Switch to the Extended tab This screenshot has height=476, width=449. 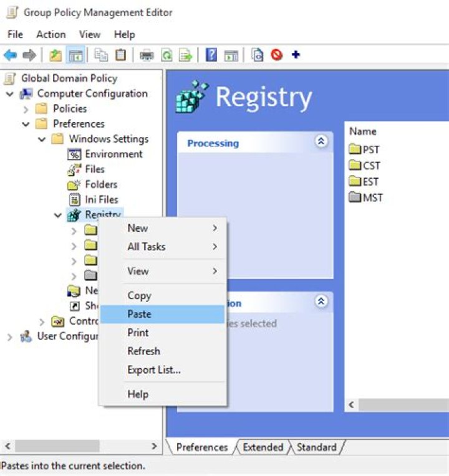pyautogui.click(x=263, y=447)
